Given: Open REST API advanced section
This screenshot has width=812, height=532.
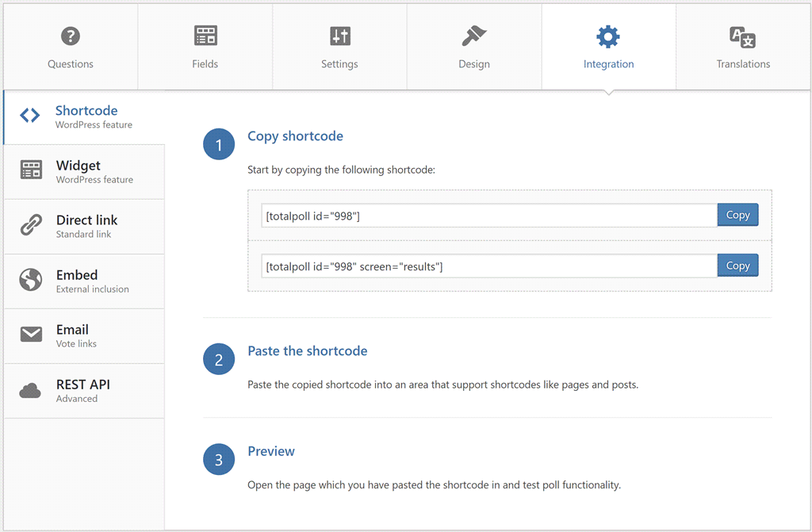Looking at the screenshot, I should (x=84, y=391).
